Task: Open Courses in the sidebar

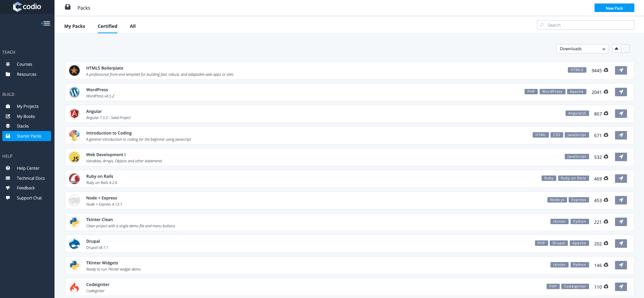Action: 24,64
